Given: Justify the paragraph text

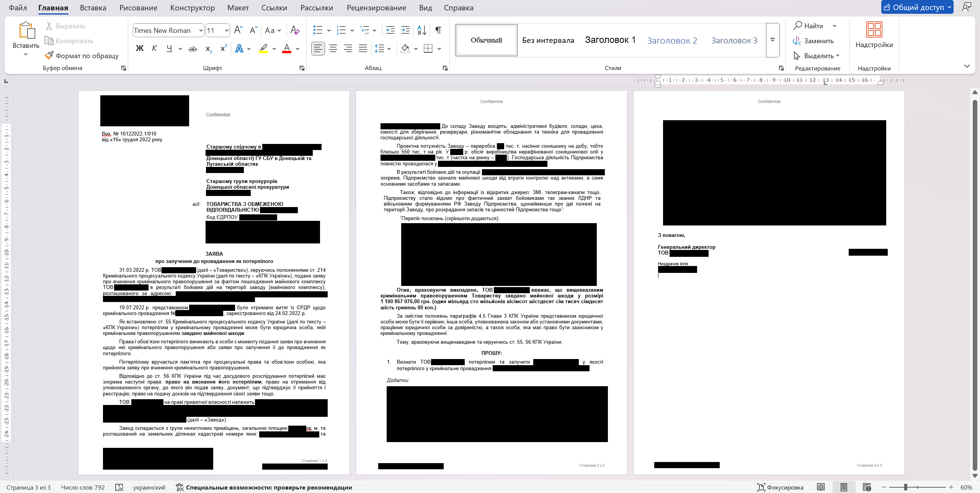Looking at the screenshot, I should [363, 49].
